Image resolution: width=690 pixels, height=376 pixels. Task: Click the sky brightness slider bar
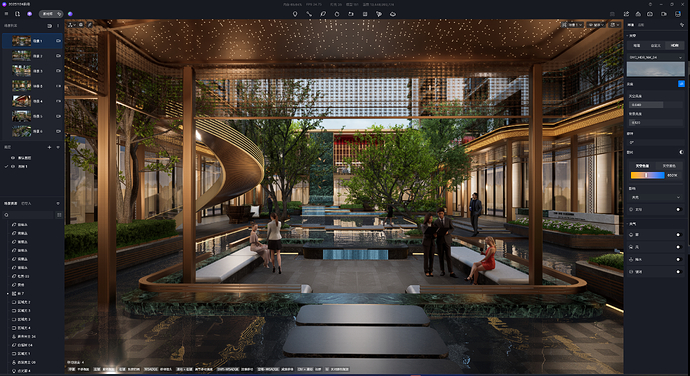(x=655, y=105)
